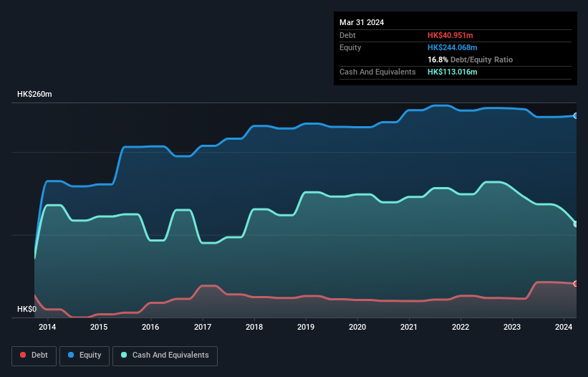The height and width of the screenshot is (377, 588).
Task: Click the 2022 x-axis label
Action: [461, 327]
